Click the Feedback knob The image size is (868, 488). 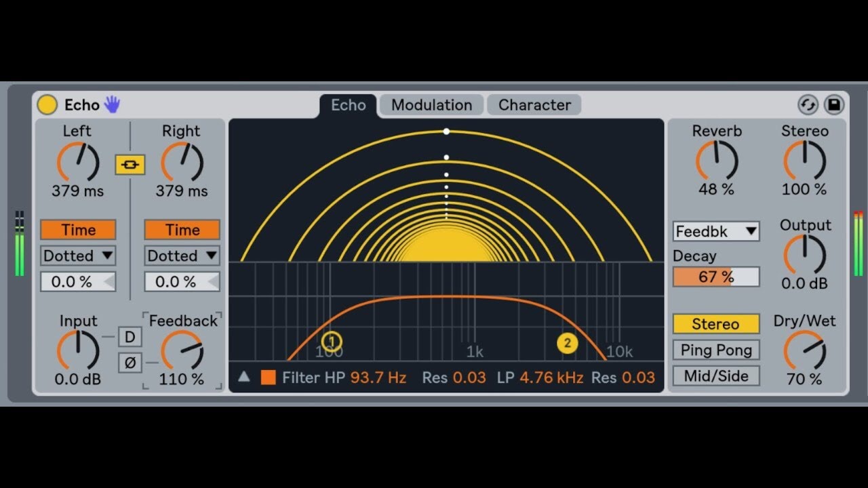[x=182, y=350]
